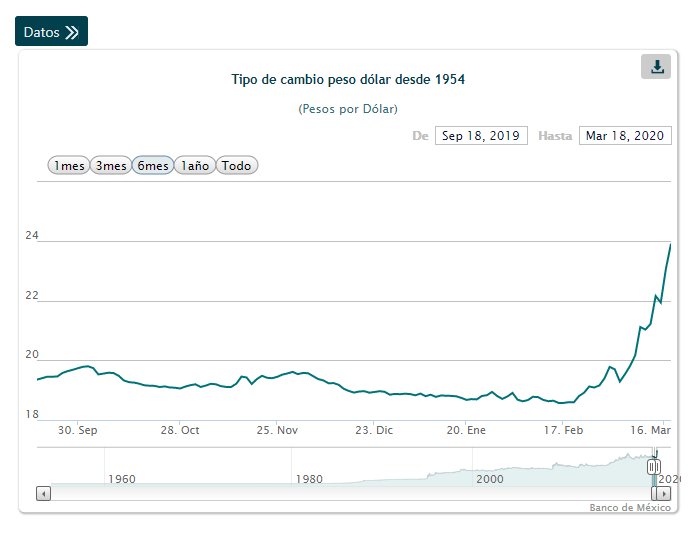Click the navigator range handle
This screenshot has width=695, height=547.
pyautogui.click(x=653, y=467)
